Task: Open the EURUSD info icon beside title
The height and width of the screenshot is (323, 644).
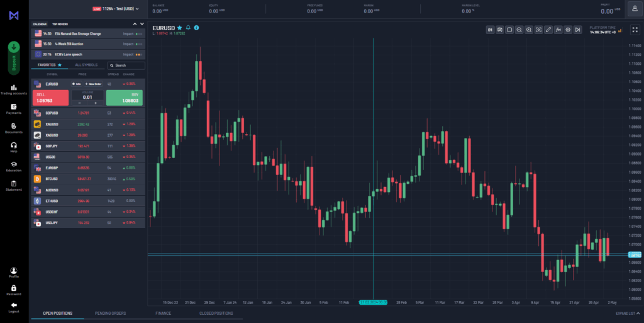Action: (197, 28)
